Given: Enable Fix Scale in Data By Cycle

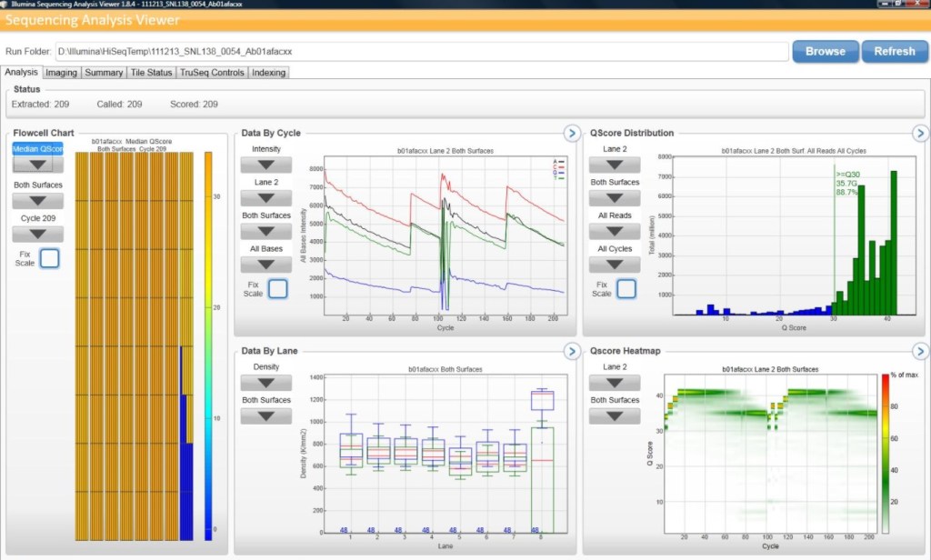Looking at the screenshot, I should click(277, 289).
